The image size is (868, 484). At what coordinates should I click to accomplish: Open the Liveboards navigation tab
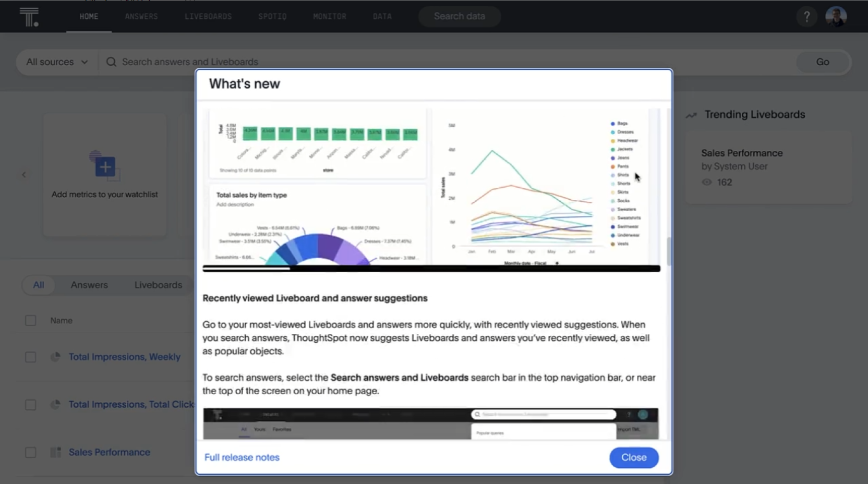(x=208, y=17)
